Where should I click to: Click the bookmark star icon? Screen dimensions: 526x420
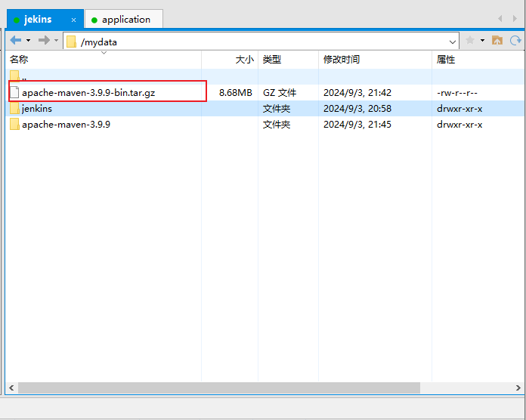point(470,40)
